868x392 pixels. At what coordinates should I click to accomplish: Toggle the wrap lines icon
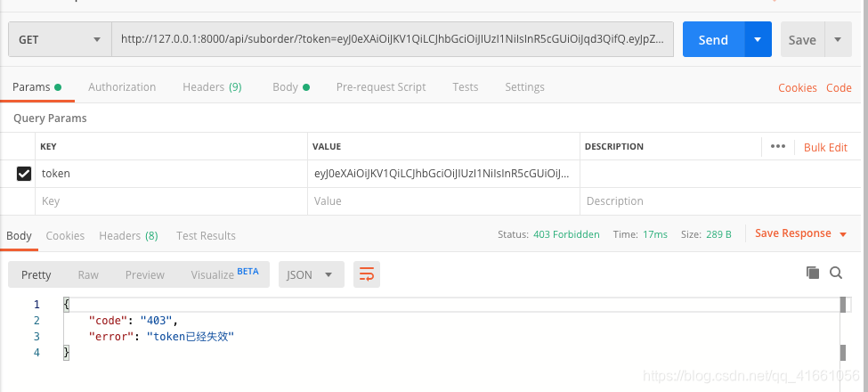[x=367, y=274]
